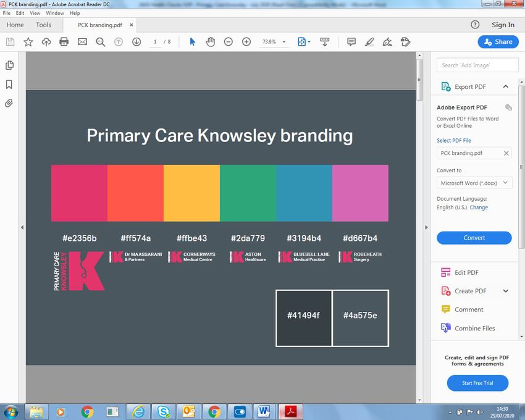Screen dimensions: 525x420
Task: Click the Help question mark icon
Action: tap(475, 25)
